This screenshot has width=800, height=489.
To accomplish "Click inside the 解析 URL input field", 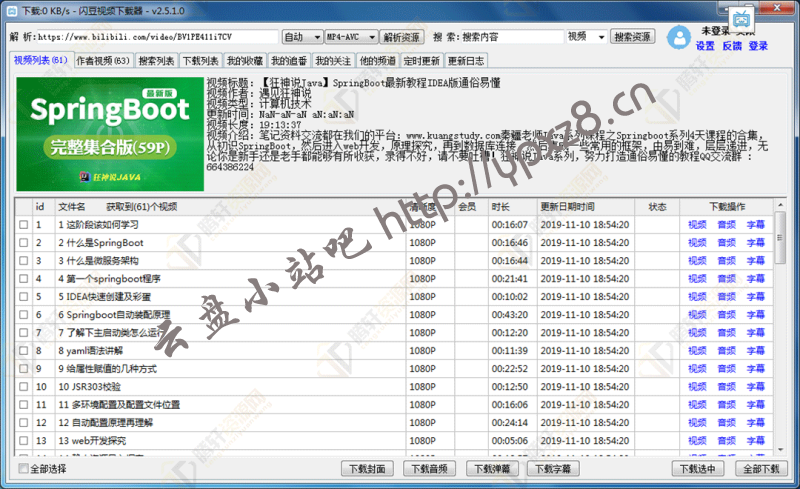I will pyautogui.click(x=158, y=37).
